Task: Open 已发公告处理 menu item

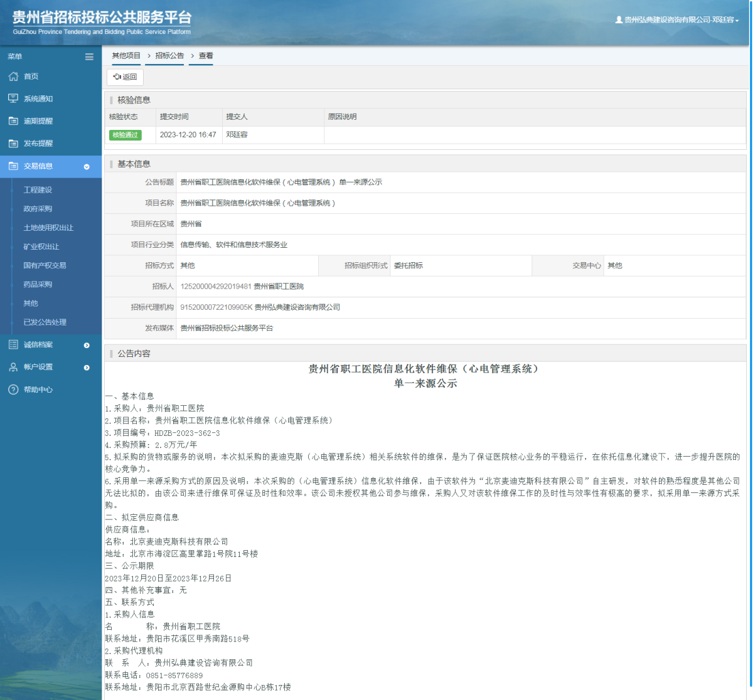Action: pyautogui.click(x=45, y=322)
